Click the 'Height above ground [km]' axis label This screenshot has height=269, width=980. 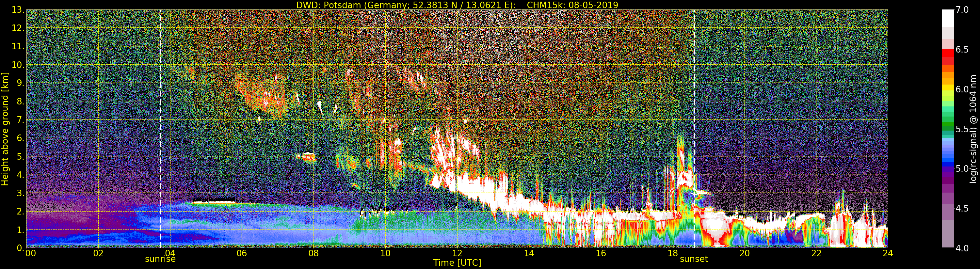[x=5, y=129]
